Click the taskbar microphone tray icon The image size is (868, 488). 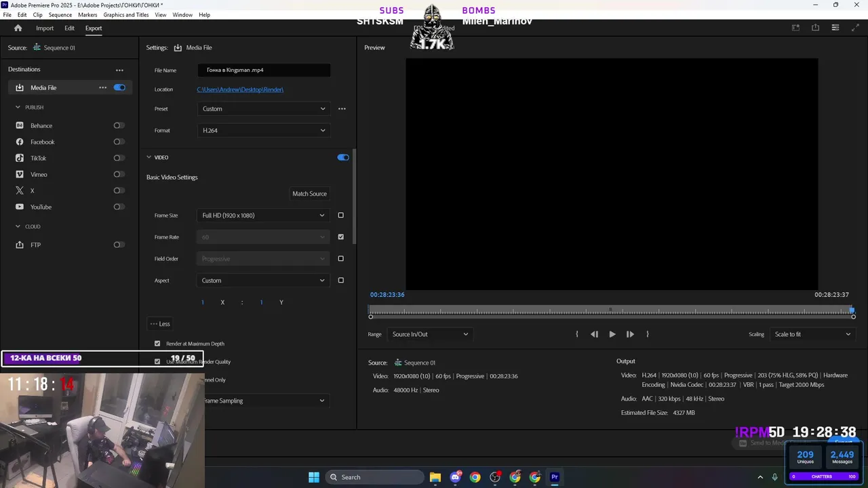tap(775, 477)
